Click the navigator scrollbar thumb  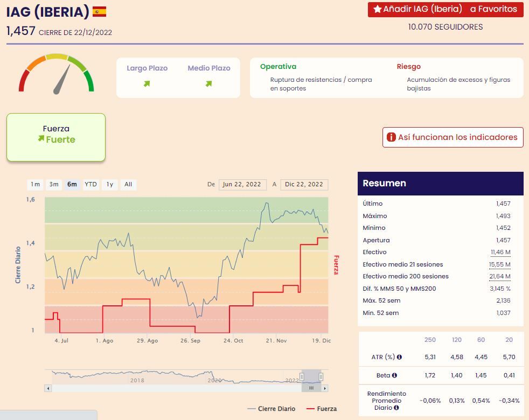coord(311,388)
